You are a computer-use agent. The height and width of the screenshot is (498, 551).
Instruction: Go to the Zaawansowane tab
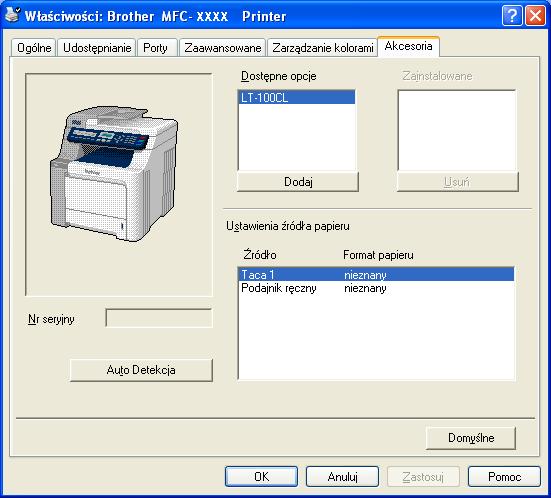222,47
